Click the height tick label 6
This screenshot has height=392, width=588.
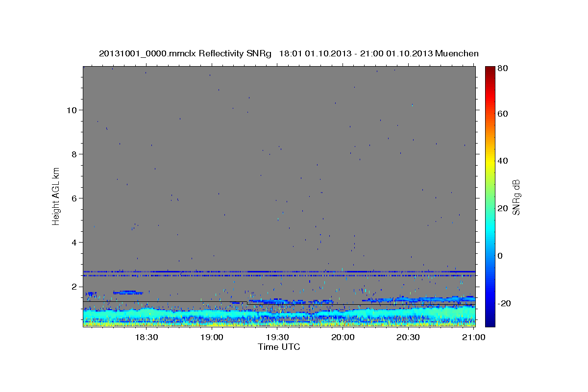tap(73, 198)
